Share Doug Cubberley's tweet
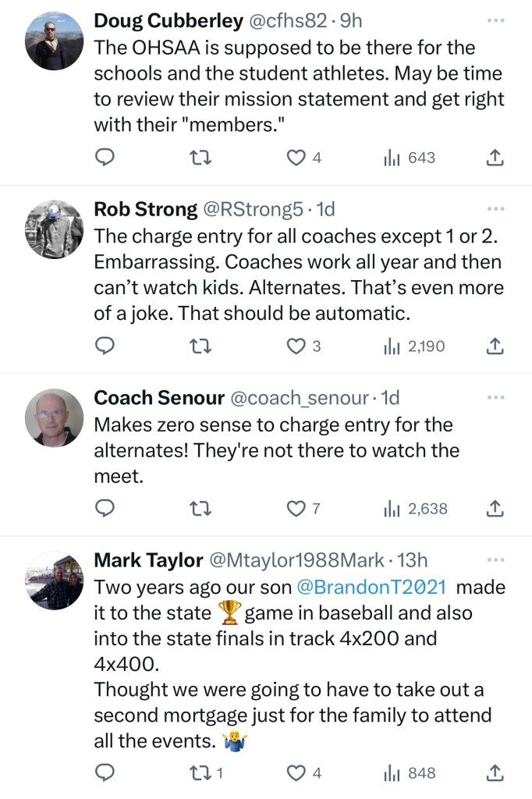The width and height of the screenshot is (532, 799). click(495, 158)
